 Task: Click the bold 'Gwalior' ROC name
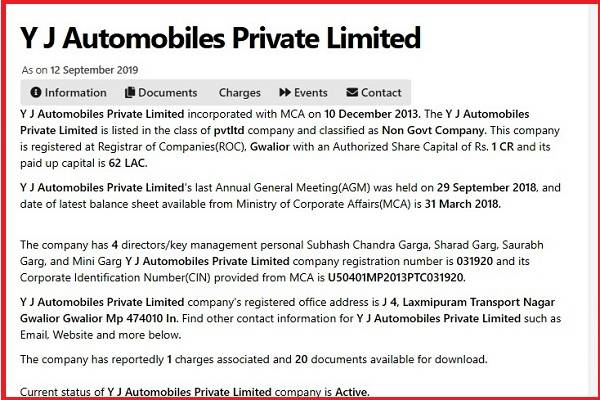click(270, 147)
